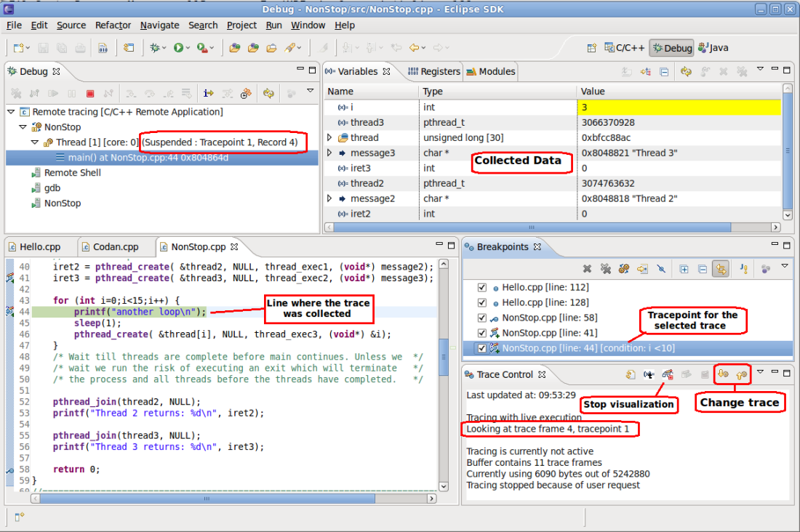Minimize the Breakpoints view panel

775,245
